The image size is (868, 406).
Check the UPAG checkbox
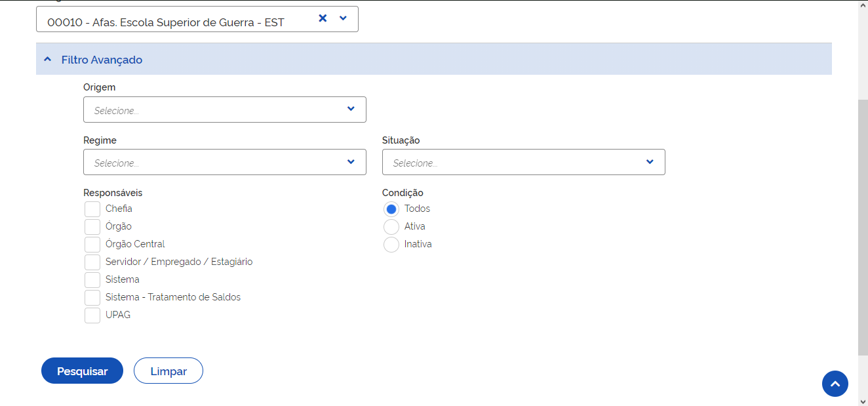pos(92,315)
